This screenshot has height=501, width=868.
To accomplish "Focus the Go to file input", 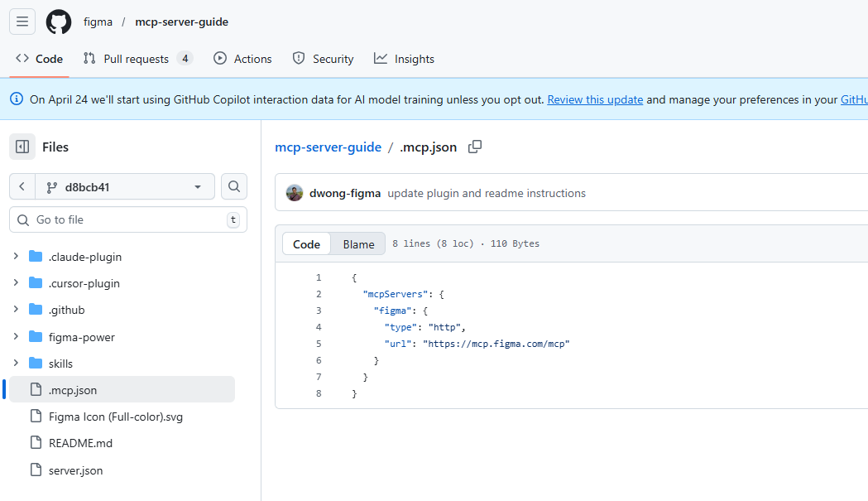I will pos(128,220).
